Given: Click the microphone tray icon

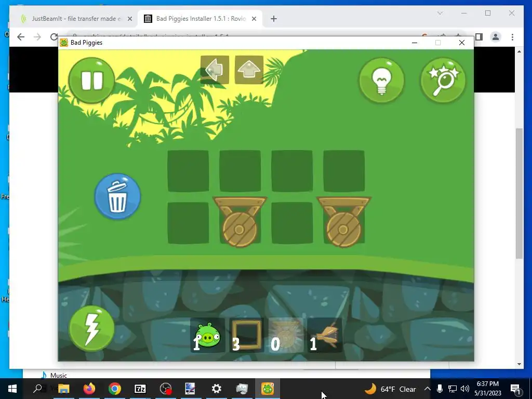Looking at the screenshot, I should tap(440, 389).
